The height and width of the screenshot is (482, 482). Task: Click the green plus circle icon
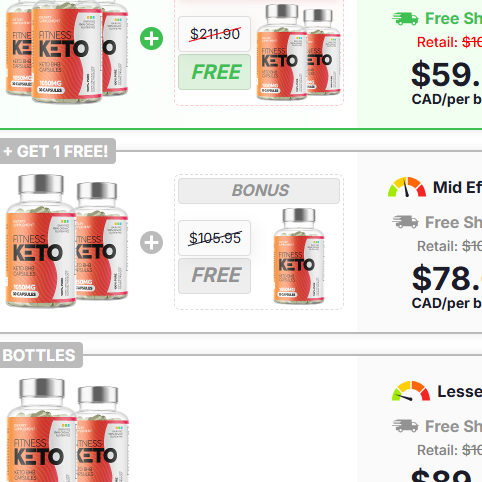click(151, 39)
